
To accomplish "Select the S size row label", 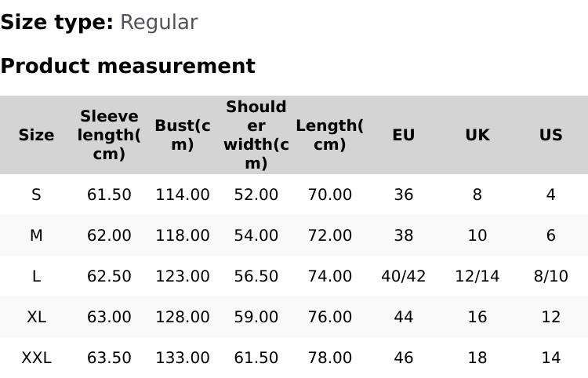I will coord(36,194).
